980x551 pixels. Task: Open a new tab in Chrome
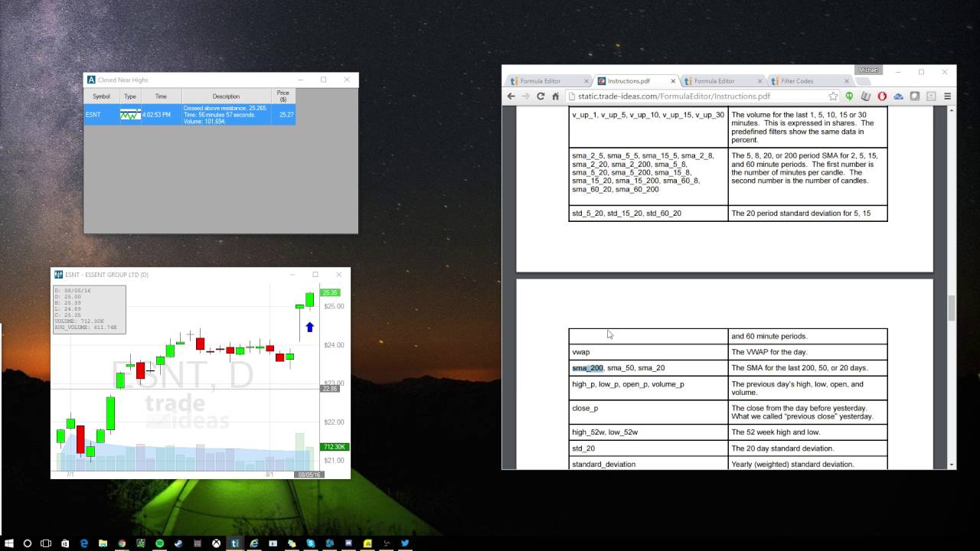pos(864,81)
